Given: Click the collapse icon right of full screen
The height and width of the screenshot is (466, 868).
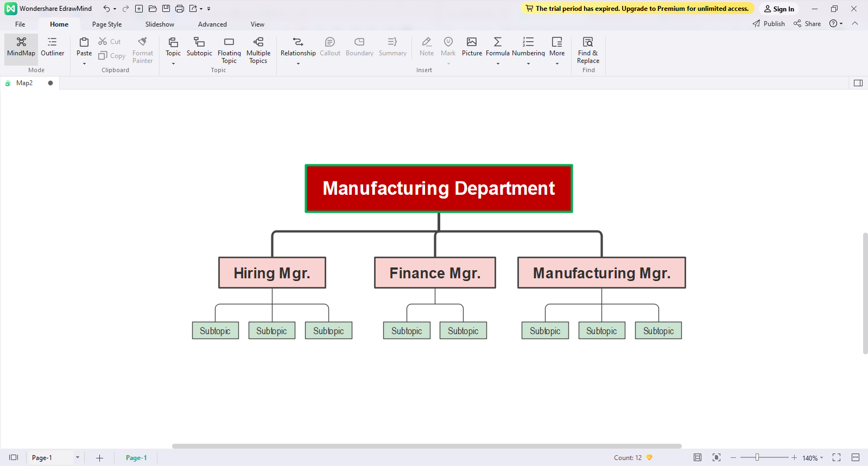Looking at the screenshot, I should (x=856, y=458).
